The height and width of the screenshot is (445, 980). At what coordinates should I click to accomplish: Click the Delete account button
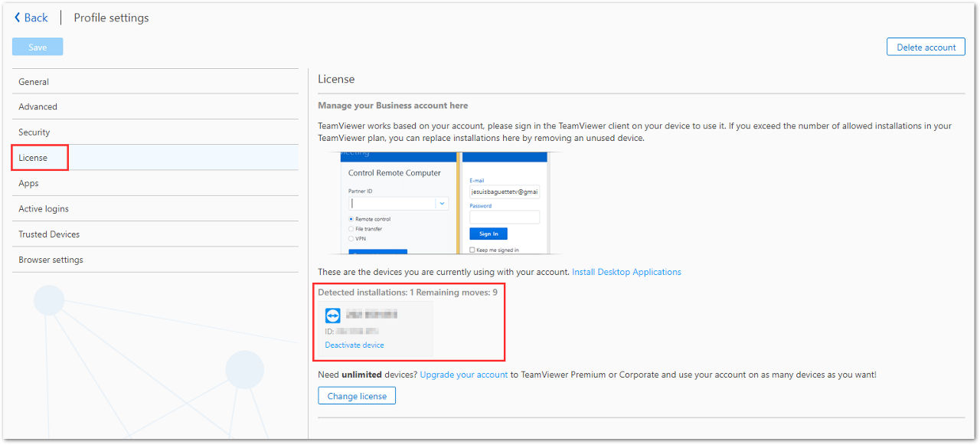(x=926, y=47)
